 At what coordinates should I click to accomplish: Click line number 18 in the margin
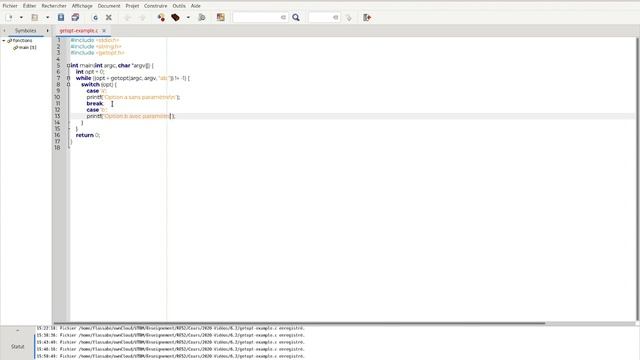click(x=57, y=148)
